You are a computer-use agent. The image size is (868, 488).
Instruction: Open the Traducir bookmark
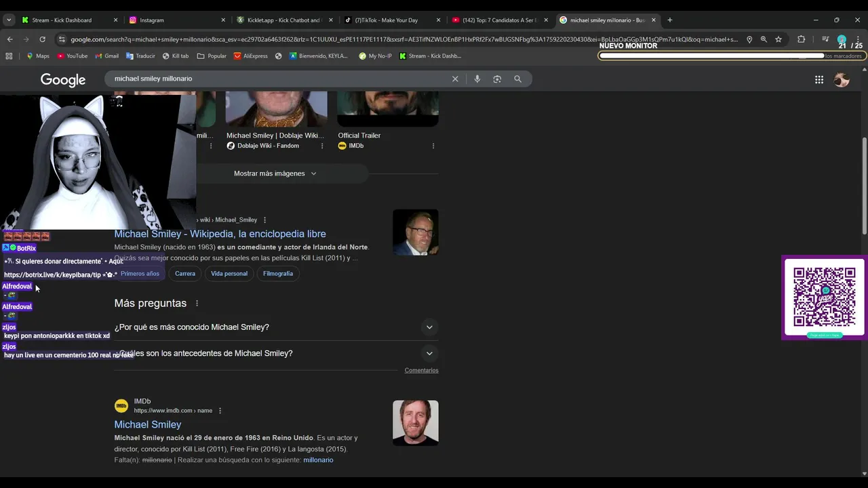coord(140,56)
